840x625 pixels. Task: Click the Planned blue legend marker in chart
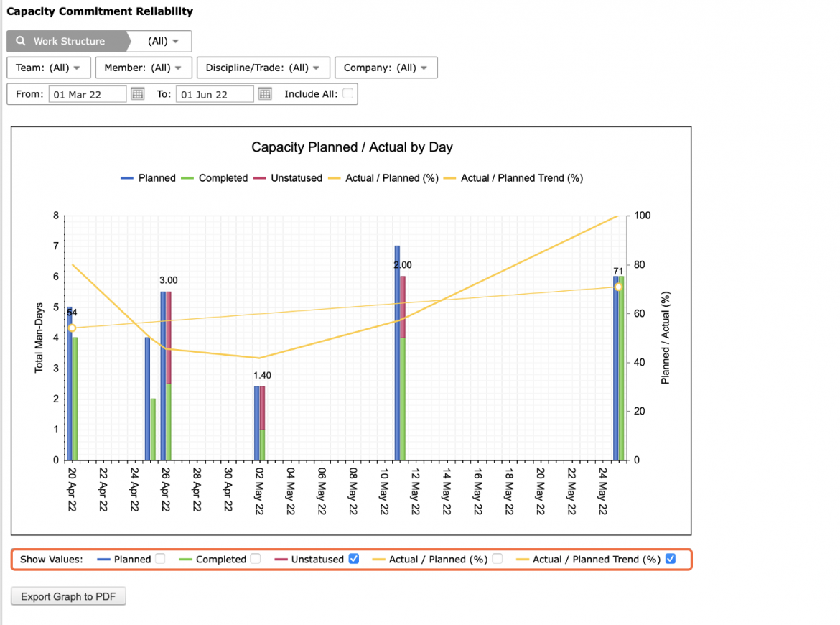pyautogui.click(x=127, y=178)
